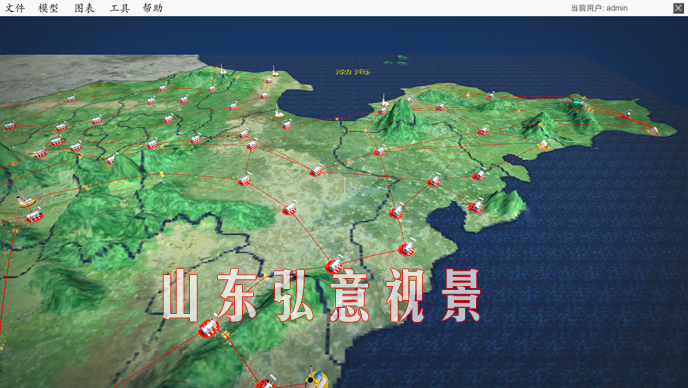
Task: Close the application window with X
Action: click(678, 8)
